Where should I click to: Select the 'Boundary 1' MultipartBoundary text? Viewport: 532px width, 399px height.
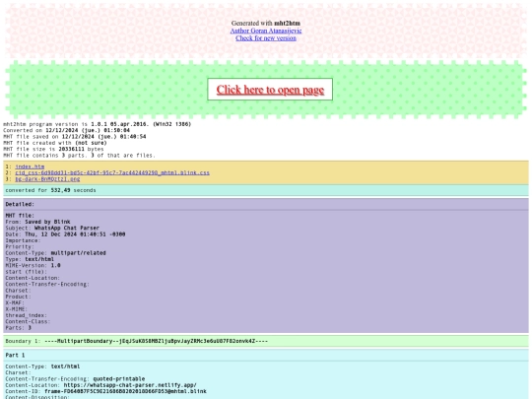coord(136,341)
